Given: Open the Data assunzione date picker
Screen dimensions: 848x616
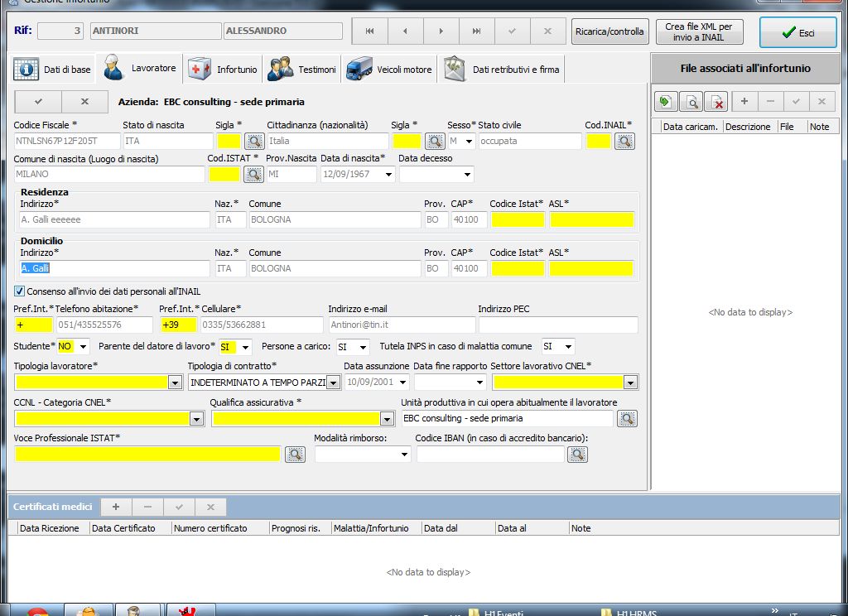Looking at the screenshot, I should tap(403, 383).
